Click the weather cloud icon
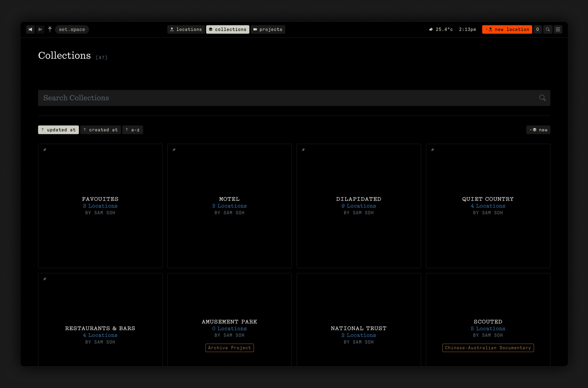The width and height of the screenshot is (588, 388). pyautogui.click(x=431, y=29)
